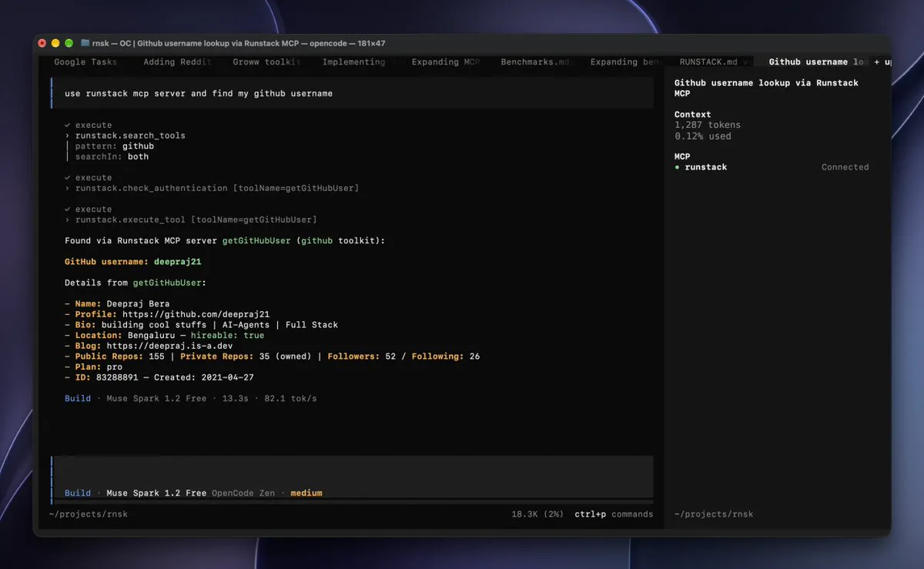Click the 'Name: Deepraj Bera' line
924x569 pixels.
(x=119, y=304)
